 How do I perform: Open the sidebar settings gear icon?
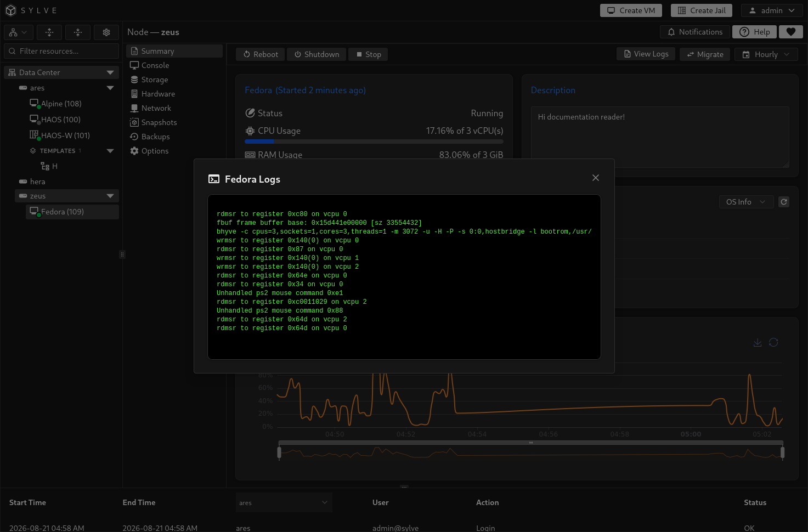tap(106, 32)
